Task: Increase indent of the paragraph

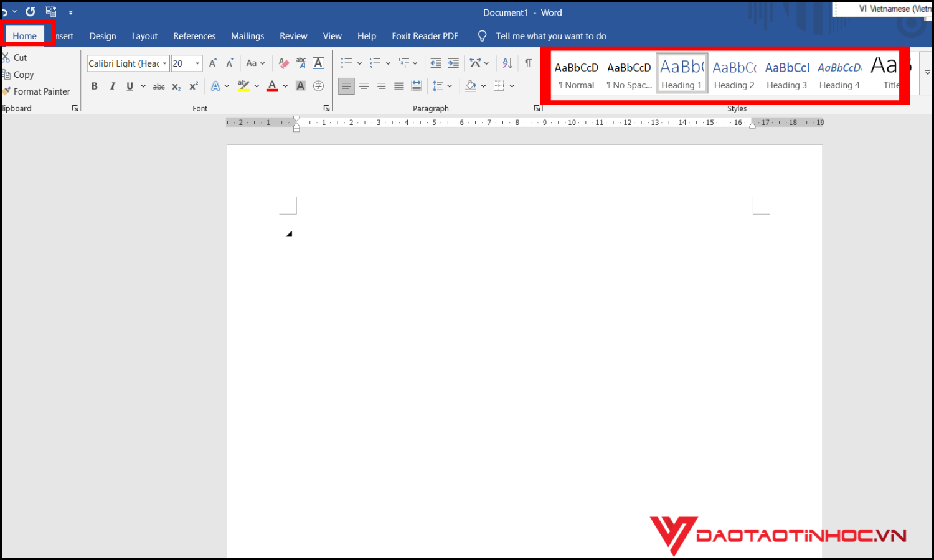Action: click(x=453, y=63)
